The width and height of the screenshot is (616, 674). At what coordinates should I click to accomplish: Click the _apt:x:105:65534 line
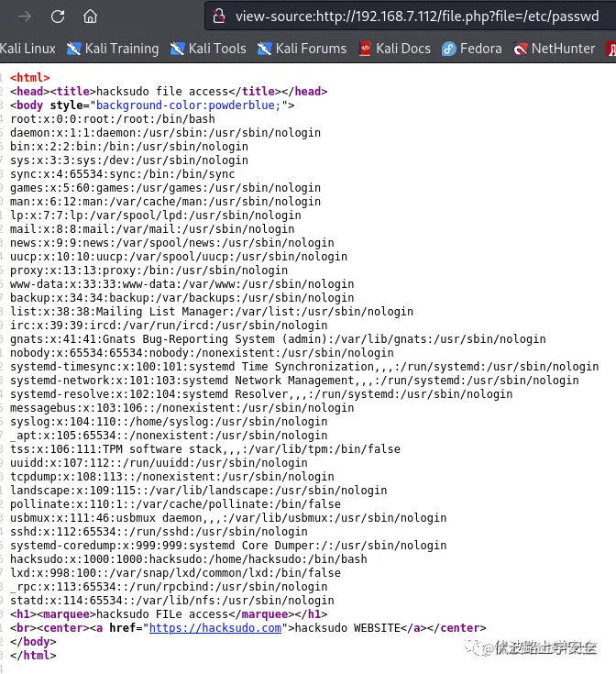(x=169, y=436)
